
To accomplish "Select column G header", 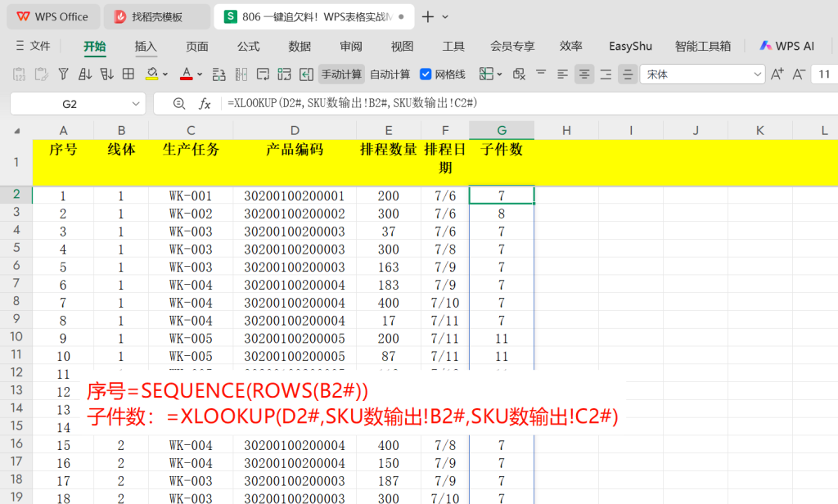I will coord(502,130).
